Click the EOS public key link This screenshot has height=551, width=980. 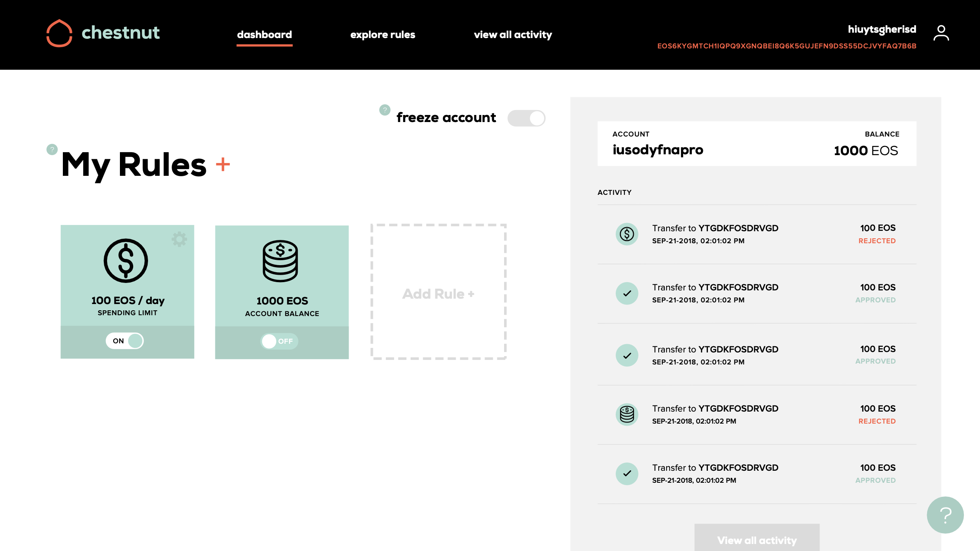click(x=786, y=46)
